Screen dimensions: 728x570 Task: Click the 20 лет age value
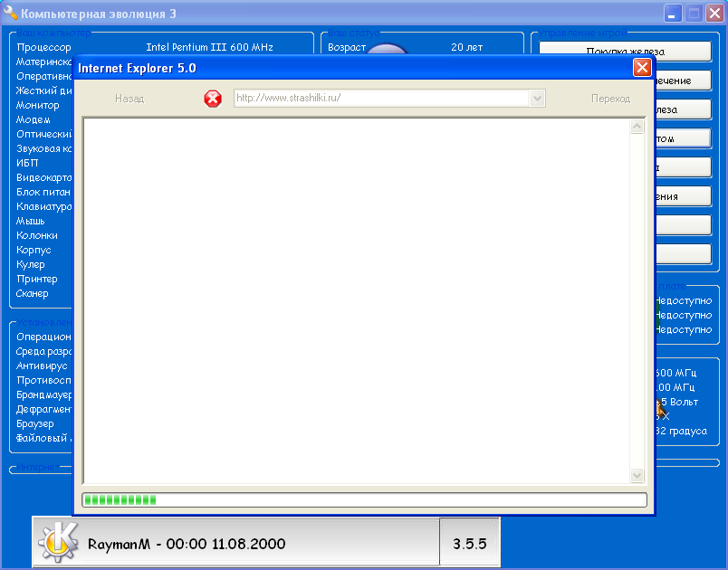coord(466,47)
